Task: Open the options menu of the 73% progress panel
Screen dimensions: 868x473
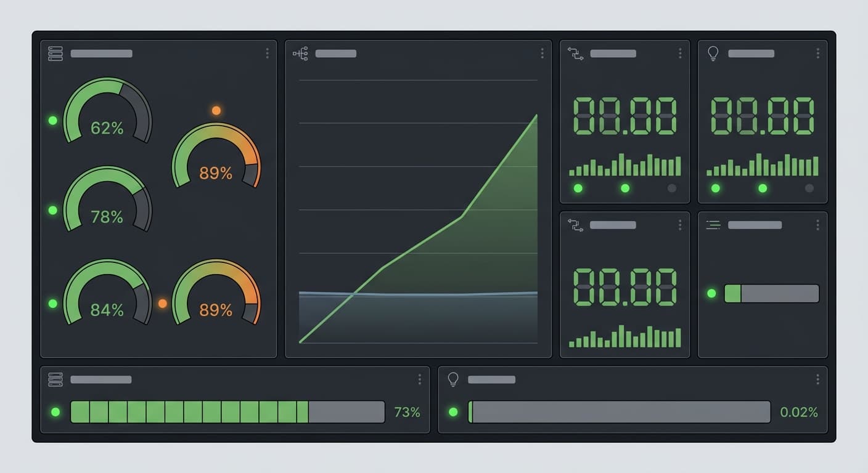Action: point(420,379)
